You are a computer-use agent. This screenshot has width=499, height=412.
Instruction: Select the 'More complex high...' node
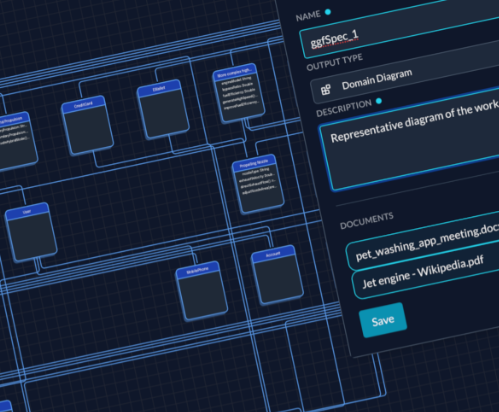point(239,93)
